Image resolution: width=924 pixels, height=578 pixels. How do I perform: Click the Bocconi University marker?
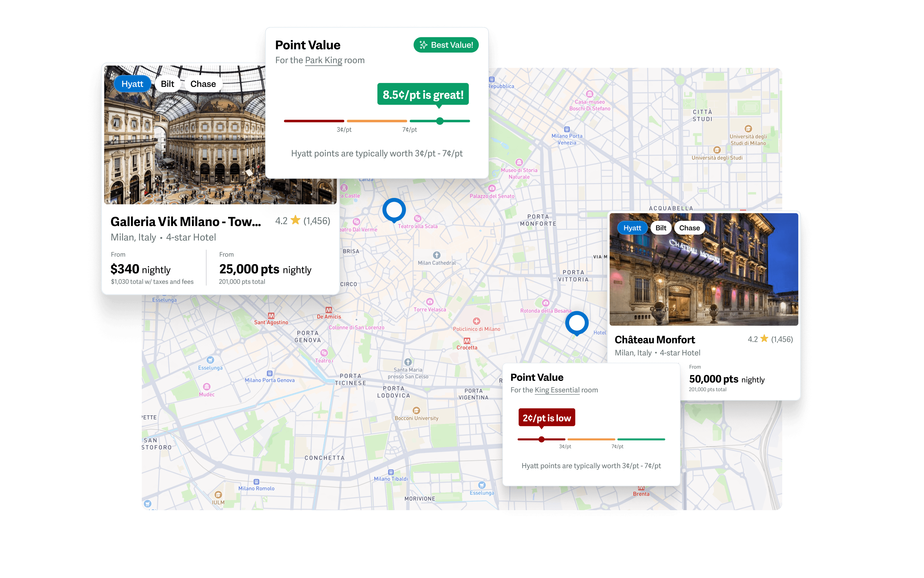416,411
